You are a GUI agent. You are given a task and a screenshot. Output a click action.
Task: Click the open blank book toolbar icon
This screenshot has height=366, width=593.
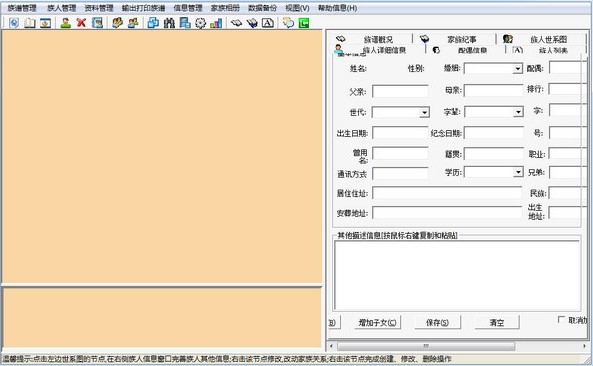coord(30,23)
